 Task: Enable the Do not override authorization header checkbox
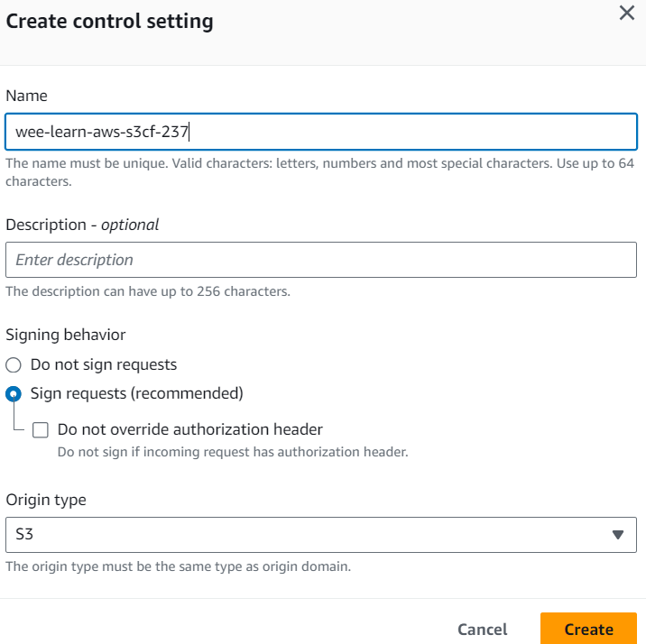tap(41, 430)
